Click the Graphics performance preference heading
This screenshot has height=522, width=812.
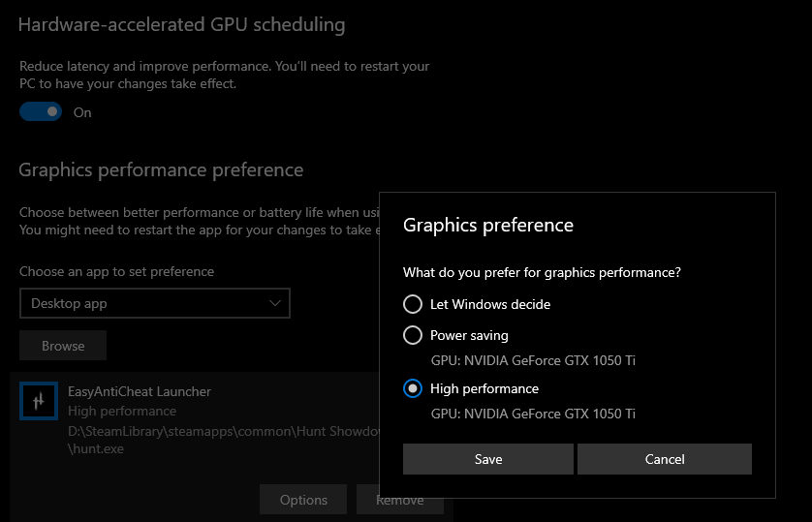pyautogui.click(x=161, y=170)
